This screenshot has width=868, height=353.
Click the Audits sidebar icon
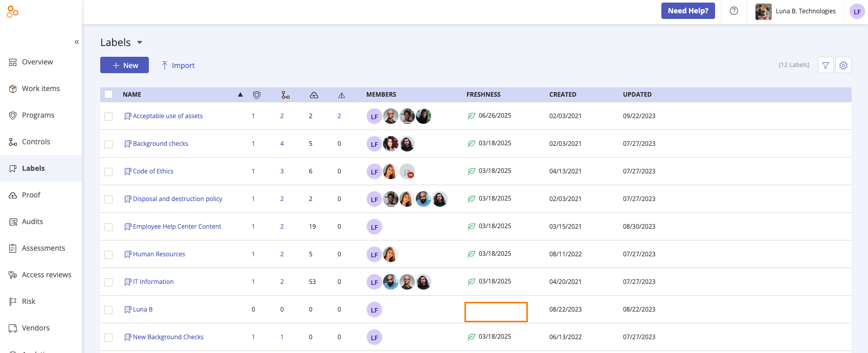coord(13,222)
